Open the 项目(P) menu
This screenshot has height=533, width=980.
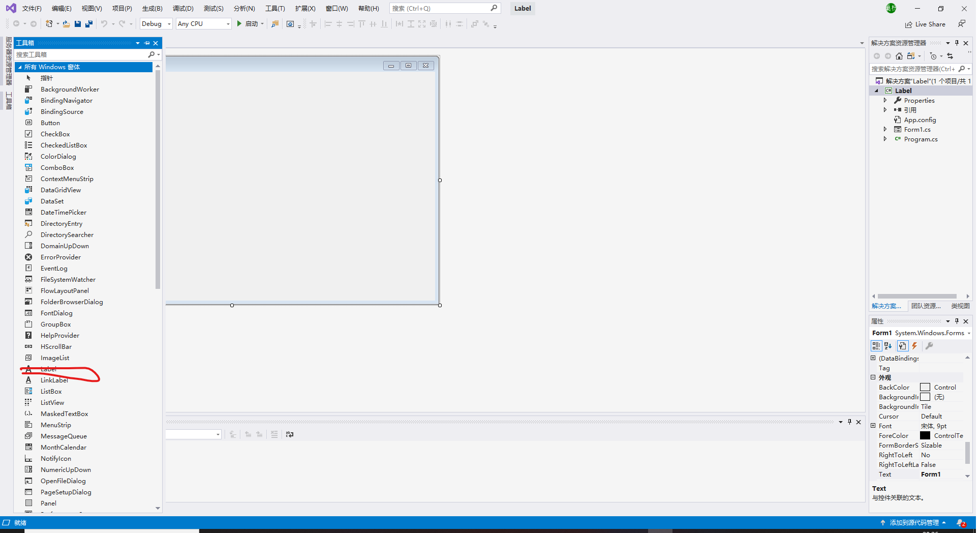(x=121, y=8)
